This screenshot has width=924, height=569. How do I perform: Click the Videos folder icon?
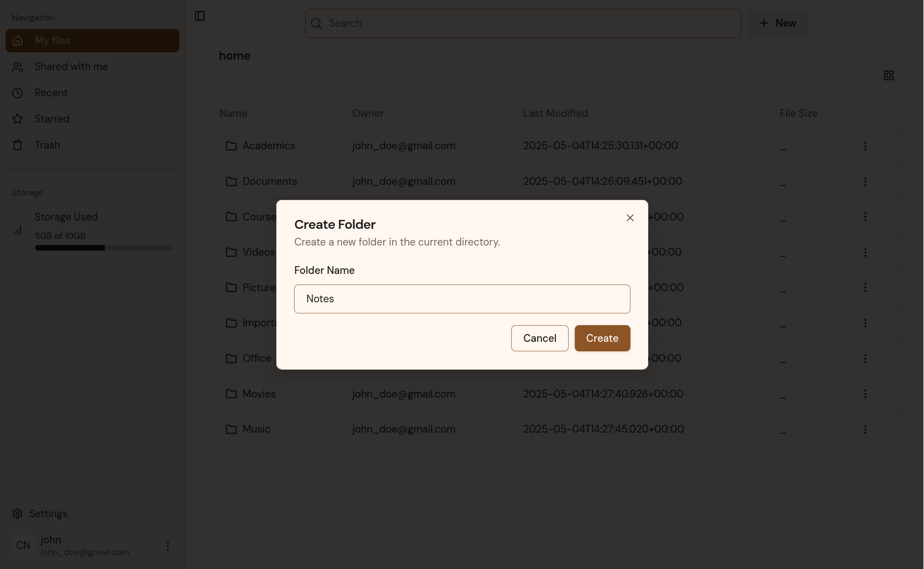coord(231,252)
